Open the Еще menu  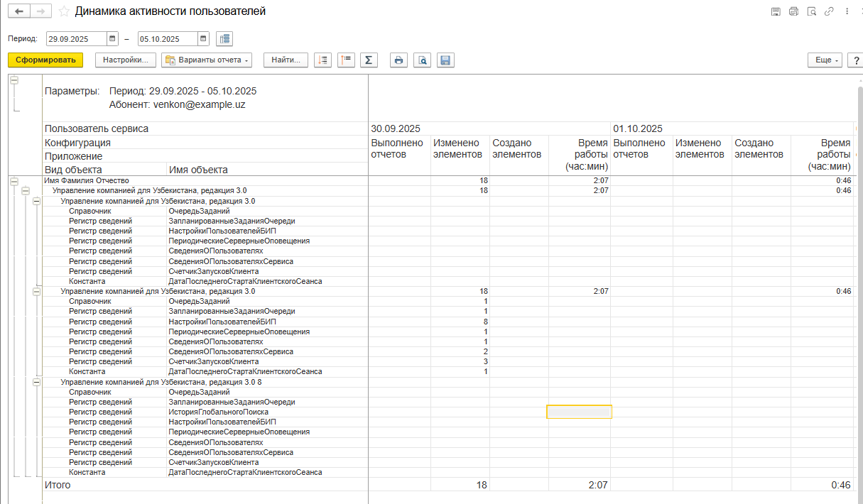pyautogui.click(x=825, y=60)
